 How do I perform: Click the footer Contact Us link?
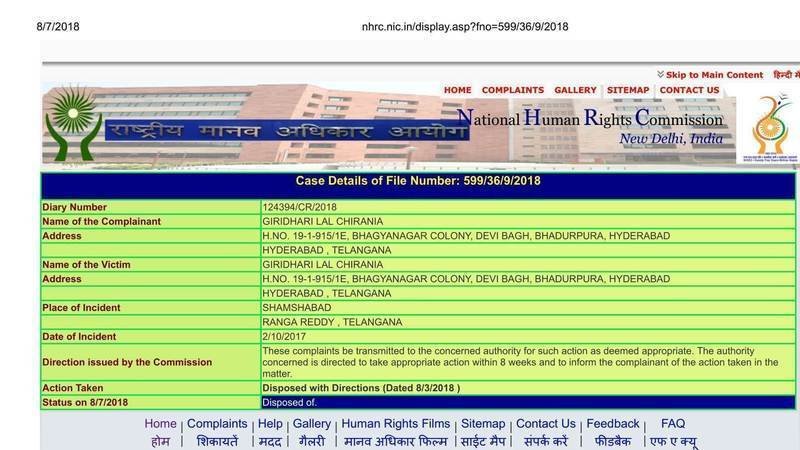545,424
